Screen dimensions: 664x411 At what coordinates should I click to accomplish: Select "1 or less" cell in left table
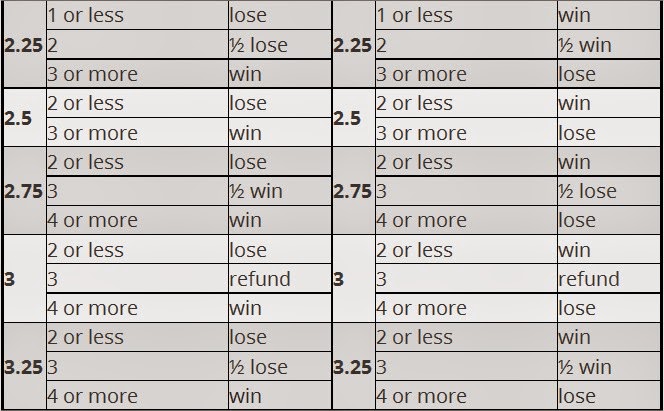[86, 16]
